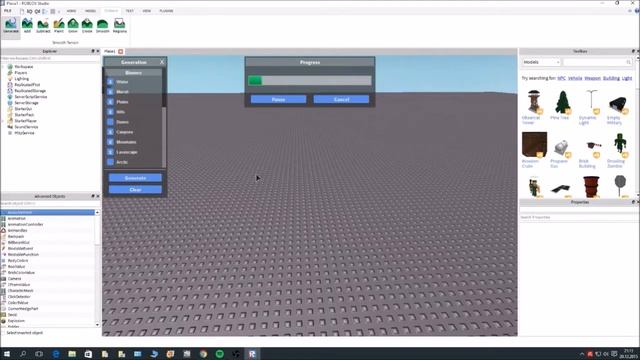Click the Redo icon in quick access bar
Image resolution: width=640 pixels, height=360 pixels.
point(38,11)
